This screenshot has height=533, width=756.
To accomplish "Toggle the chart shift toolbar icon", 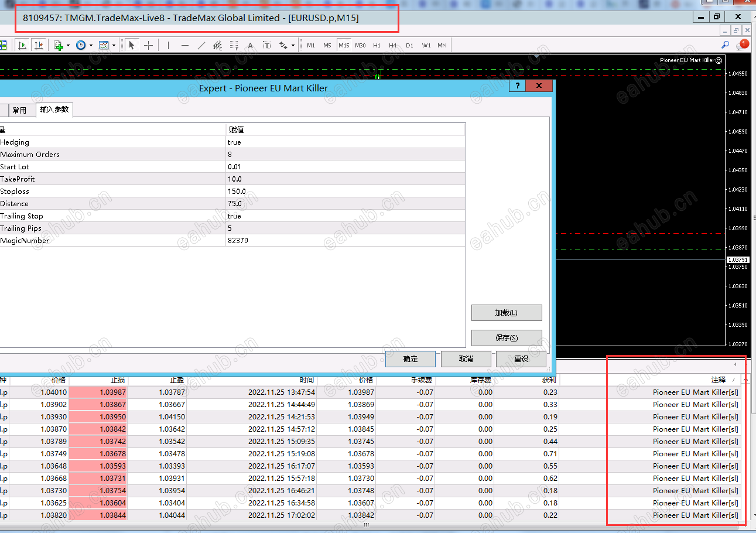I will point(38,45).
